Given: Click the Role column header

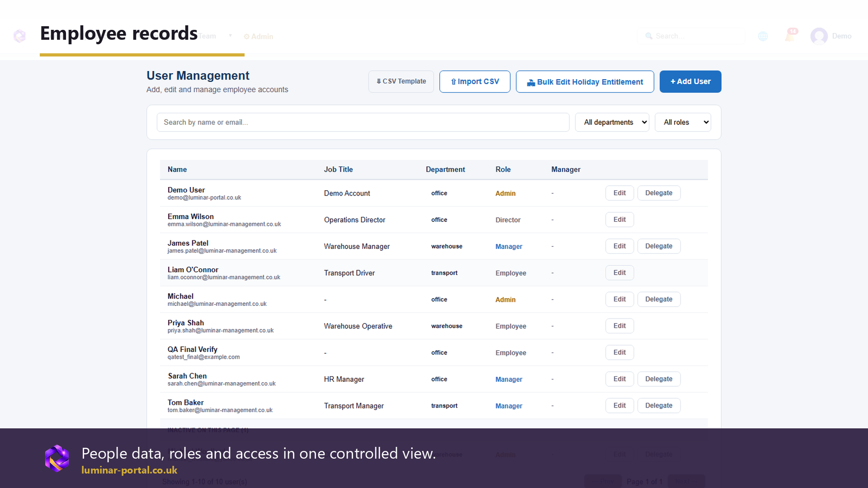Looking at the screenshot, I should pyautogui.click(x=503, y=169).
